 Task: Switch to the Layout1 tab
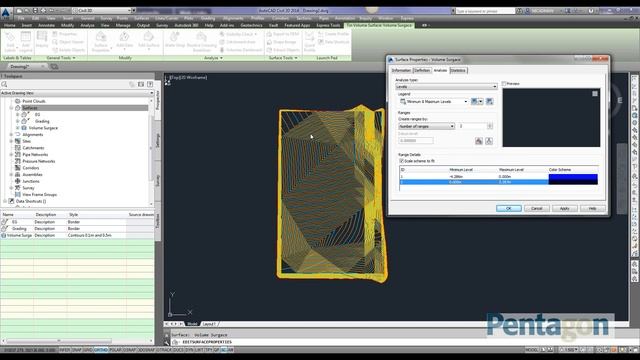(x=209, y=324)
